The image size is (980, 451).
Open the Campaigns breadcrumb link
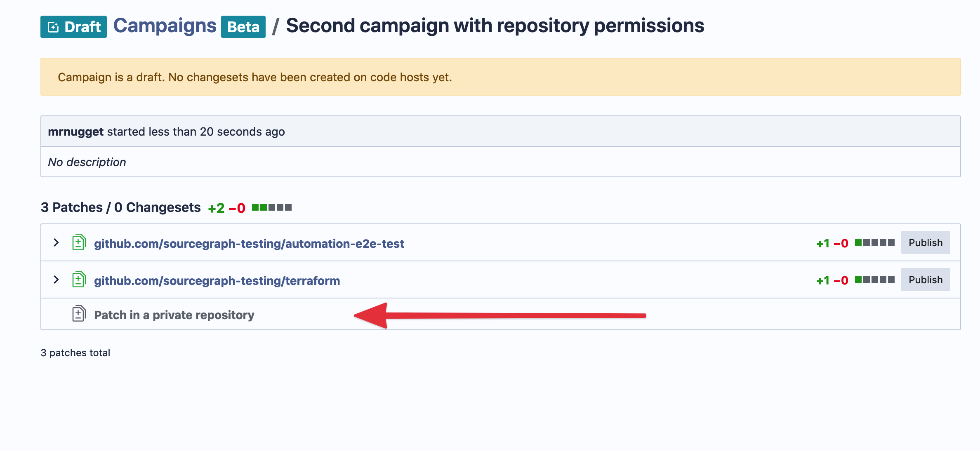(165, 26)
